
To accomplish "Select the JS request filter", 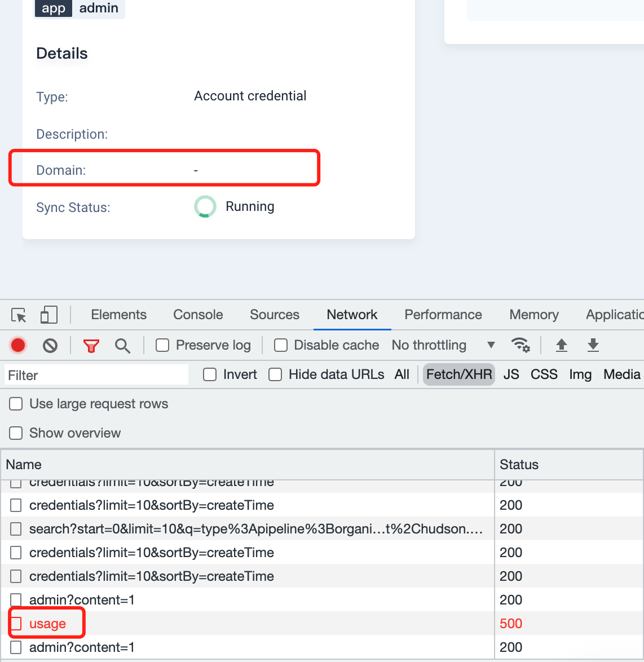I will [x=511, y=374].
